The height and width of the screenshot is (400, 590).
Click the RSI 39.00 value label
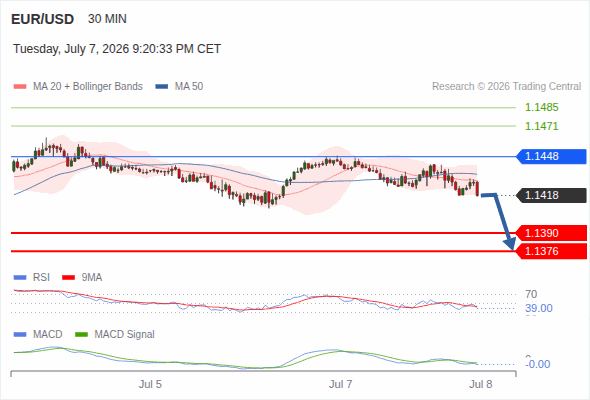click(539, 309)
